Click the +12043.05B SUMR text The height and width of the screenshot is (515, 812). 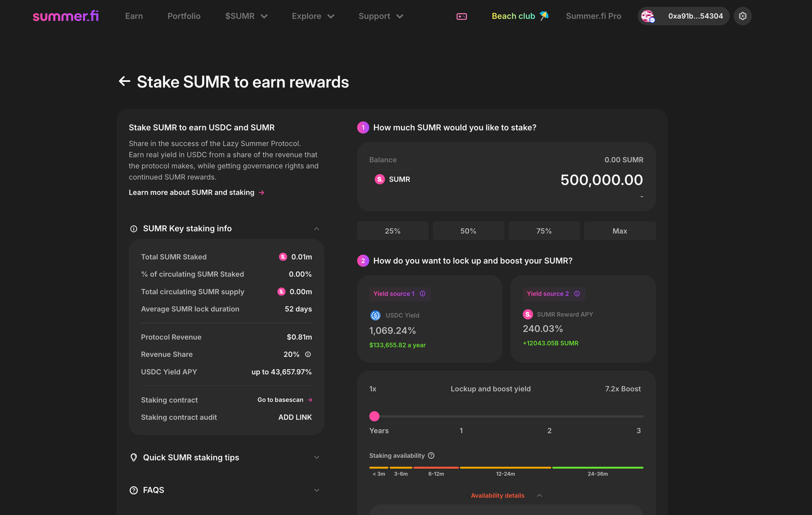coord(551,343)
